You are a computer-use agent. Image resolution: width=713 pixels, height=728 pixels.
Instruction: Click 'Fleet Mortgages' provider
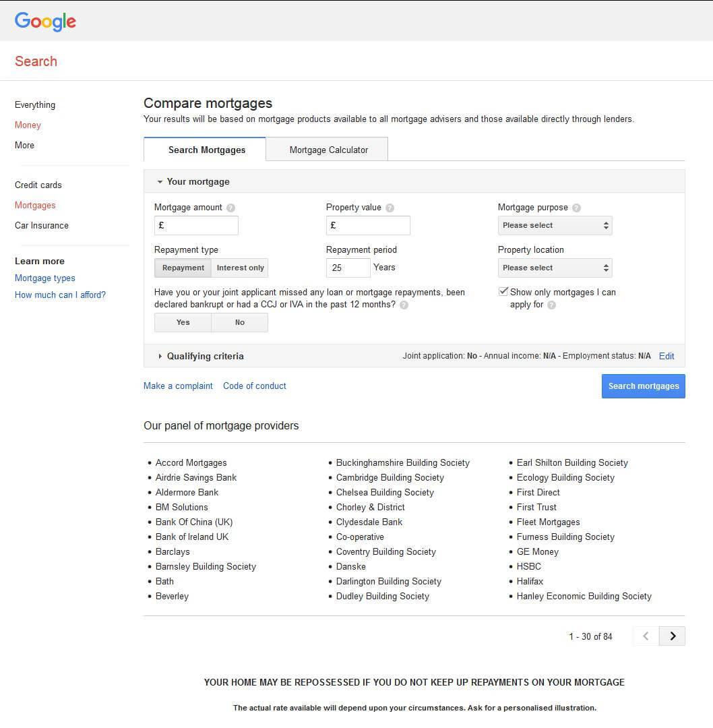(x=548, y=522)
